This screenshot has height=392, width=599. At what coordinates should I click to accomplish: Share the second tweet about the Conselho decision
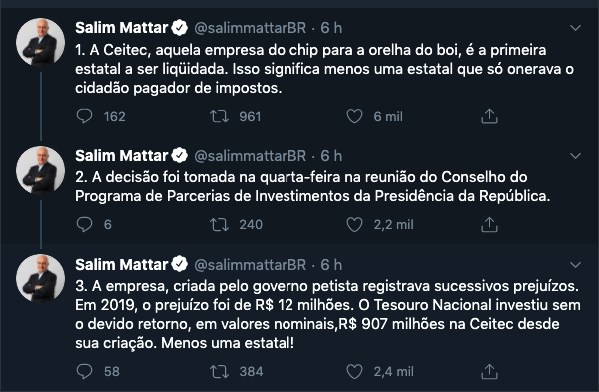click(489, 224)
